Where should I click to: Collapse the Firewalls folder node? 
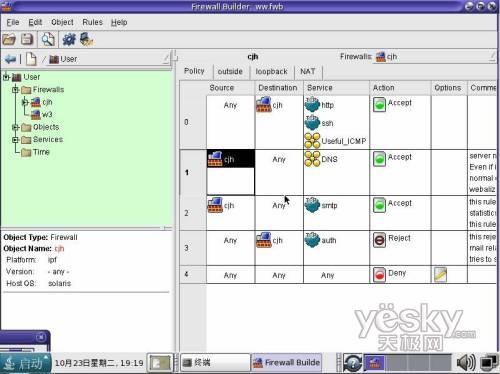pyautogui.click(x=15, y=90)
